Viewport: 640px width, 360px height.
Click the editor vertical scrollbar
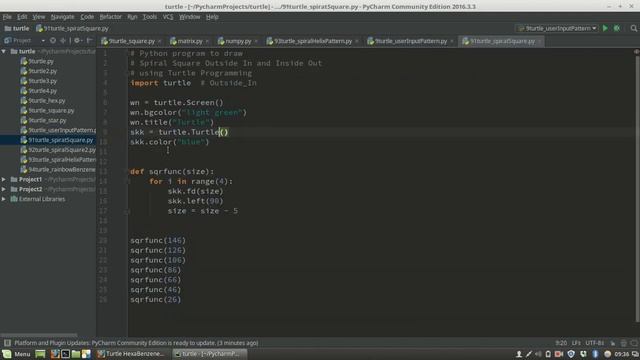637,188
